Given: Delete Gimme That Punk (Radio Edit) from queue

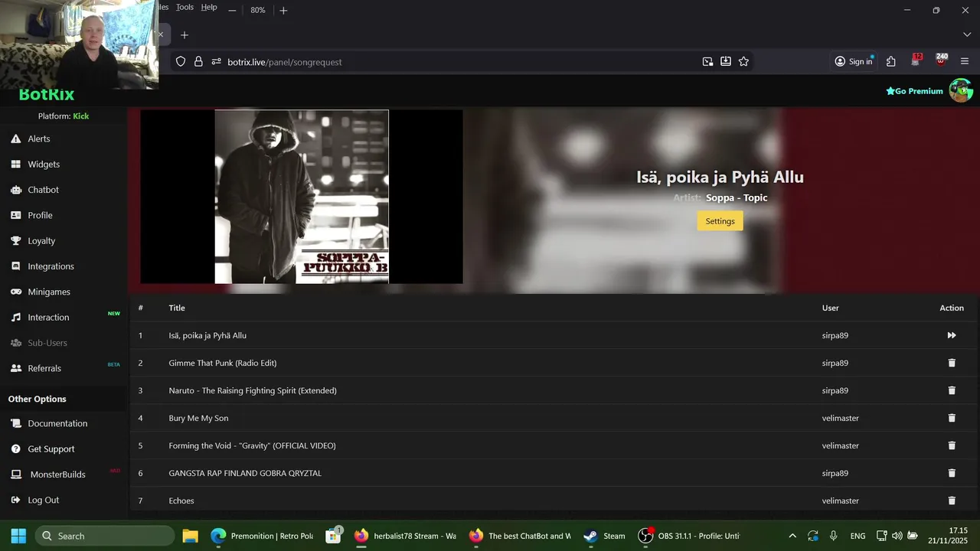Looking at the screenshot, I should coord(952,363).
